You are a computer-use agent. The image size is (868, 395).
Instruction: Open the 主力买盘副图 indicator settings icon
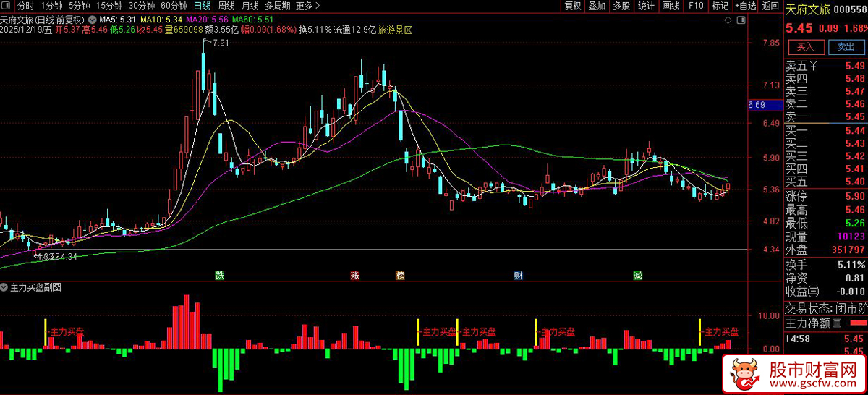click(x=5, y=287)
